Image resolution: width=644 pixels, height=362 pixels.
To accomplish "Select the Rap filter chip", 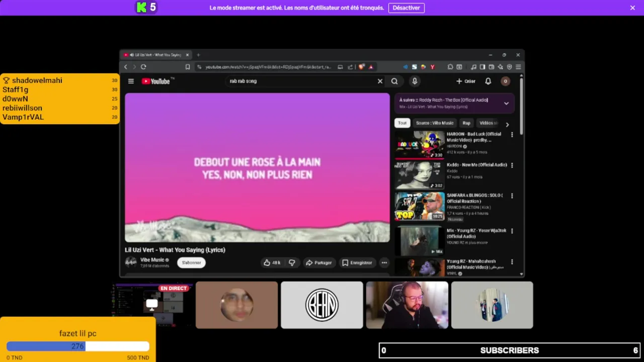I will (x=466, y=123).
